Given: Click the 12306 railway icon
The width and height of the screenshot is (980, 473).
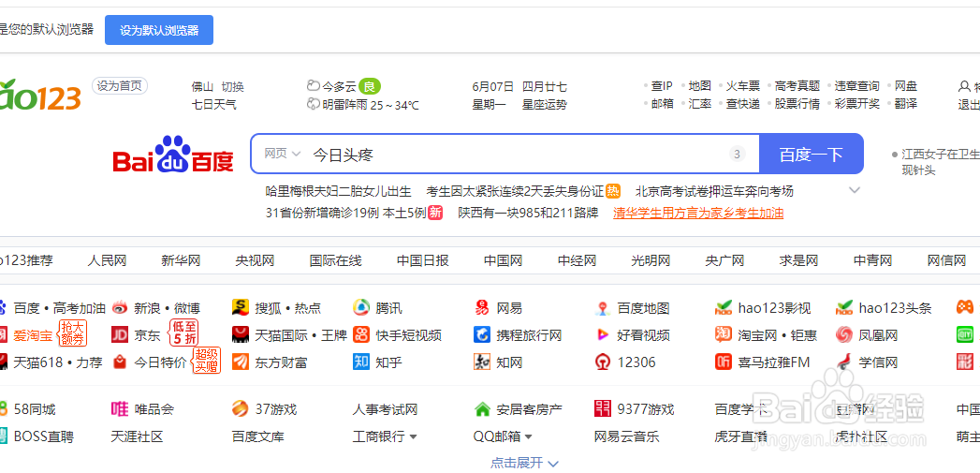Looking at the screenshot, I should click(x=603, y=362).
